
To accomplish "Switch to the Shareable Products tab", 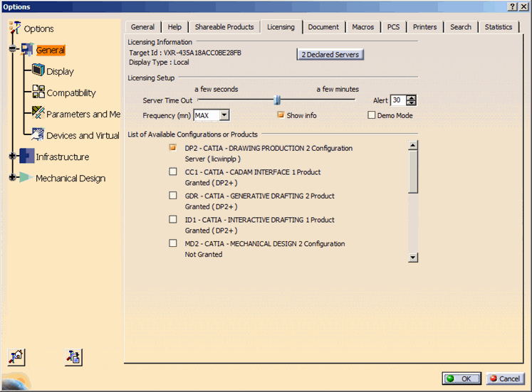I will tap(224, 27).
